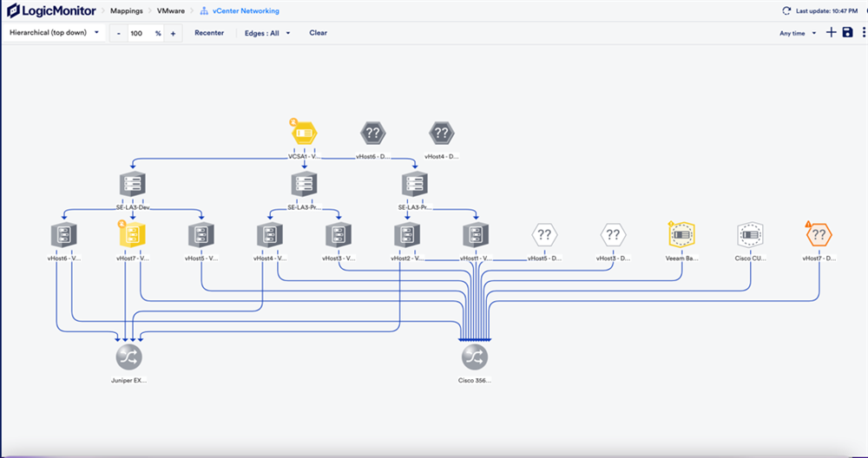Screen dimensions: 868x458
Task: Click the zoom percentage input field
Action: pyautogui.click(x=138, y=33)
